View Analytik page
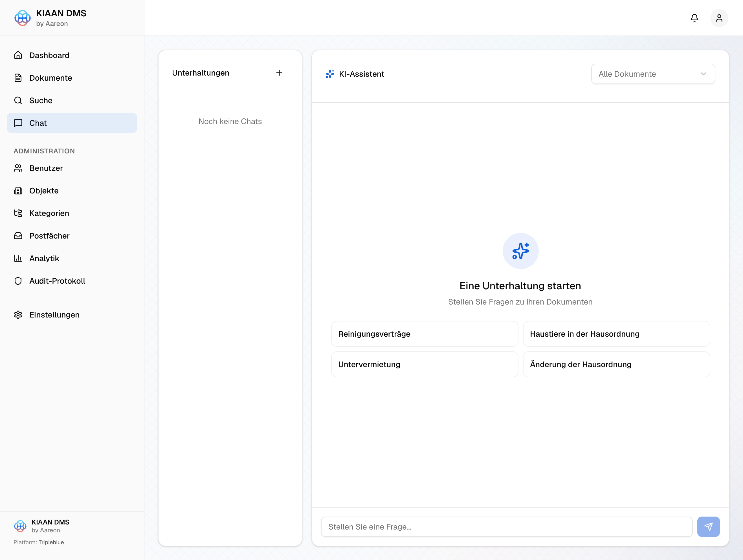The height and width of the screenshot is (560, 743). pyautogui.click(x=72, y=258)
